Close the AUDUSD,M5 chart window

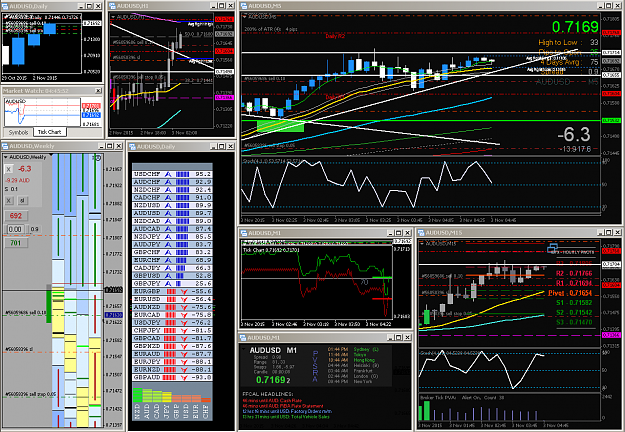point(617,6)
